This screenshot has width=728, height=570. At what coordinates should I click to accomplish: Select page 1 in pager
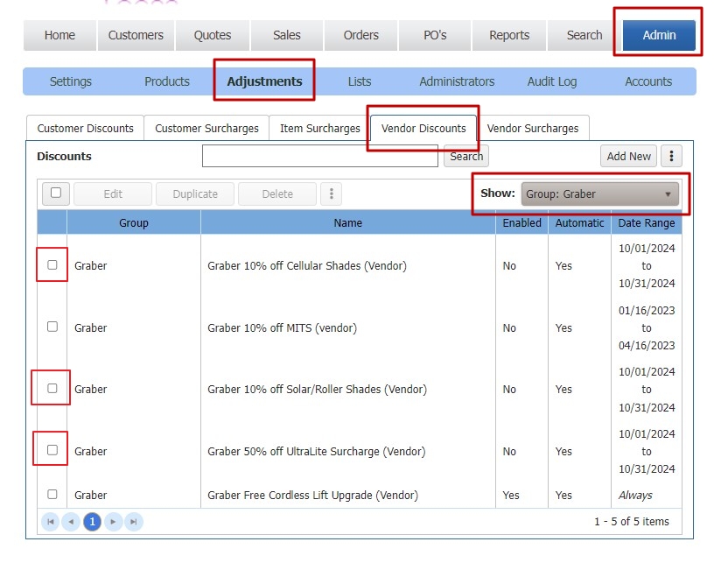[92, 522]
